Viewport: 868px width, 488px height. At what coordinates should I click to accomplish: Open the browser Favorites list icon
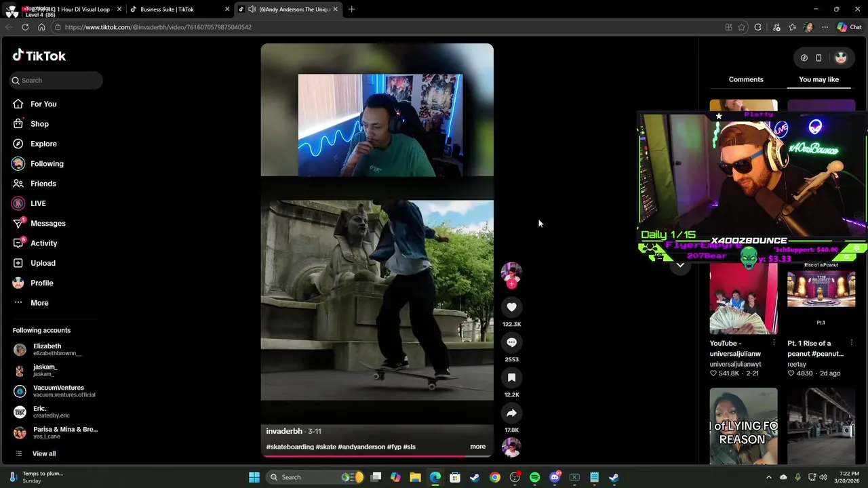[792, 27]
